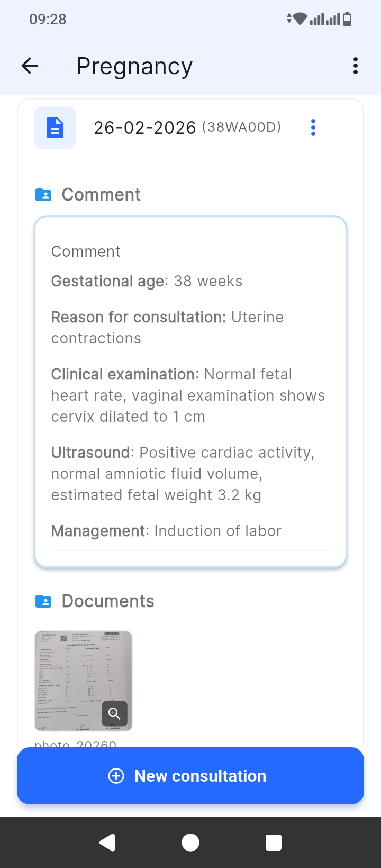The width and height of the screenshot is (381, 868).
Task: Tap the Comment section folder icon
Action: tap(43, 195)
